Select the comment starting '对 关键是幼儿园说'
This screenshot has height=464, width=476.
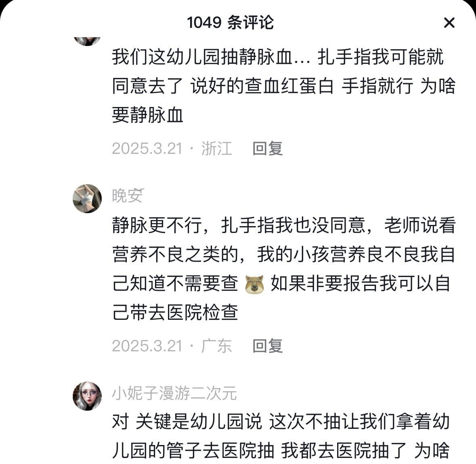pyautogui.click(x=281, y=436)
